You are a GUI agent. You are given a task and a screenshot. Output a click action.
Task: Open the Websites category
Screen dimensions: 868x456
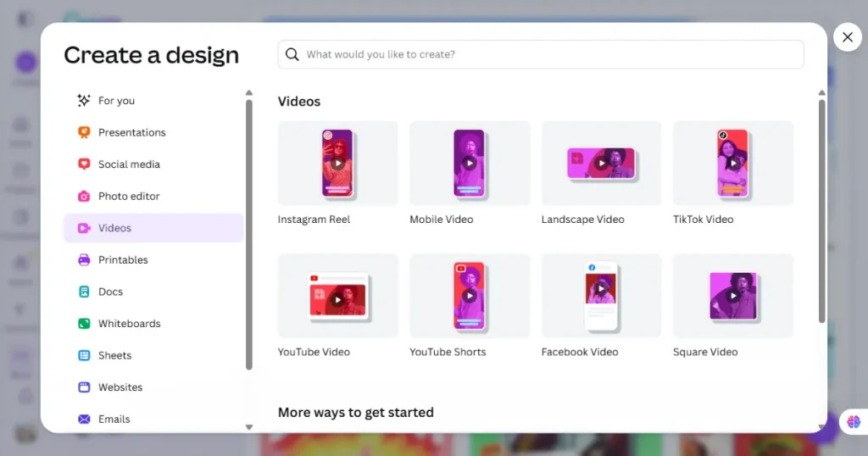pyautogui.click(x=153, y=386)
